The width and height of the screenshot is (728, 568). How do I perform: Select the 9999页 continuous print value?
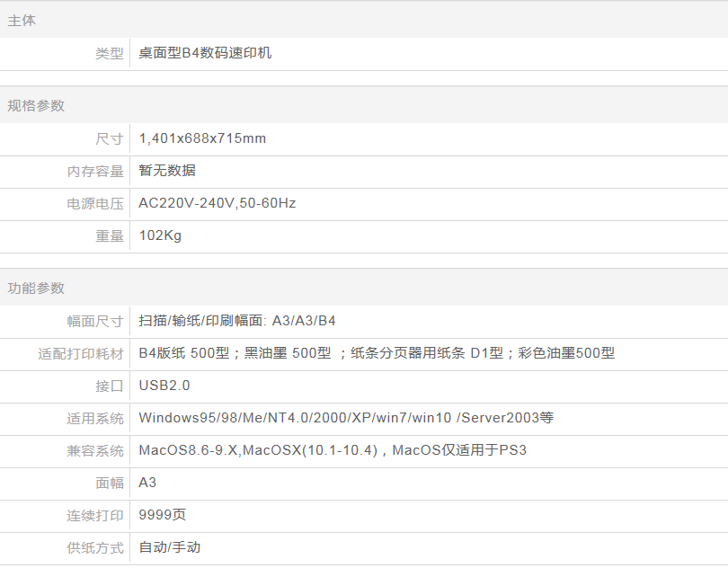click(163, 515)
